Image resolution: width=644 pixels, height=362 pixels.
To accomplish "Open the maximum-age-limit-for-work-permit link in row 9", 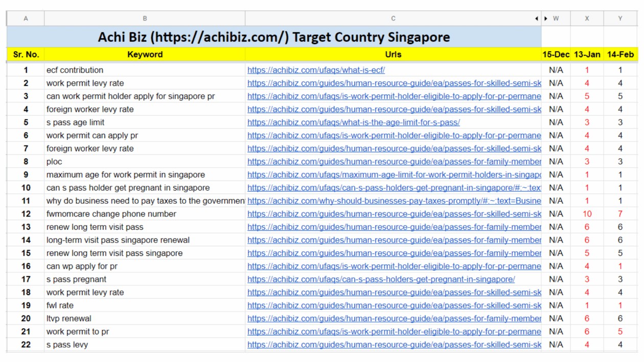I will coord(394,175).
